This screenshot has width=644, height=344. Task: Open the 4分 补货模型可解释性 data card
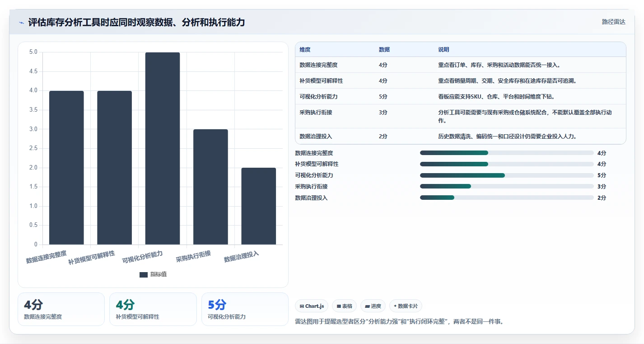click(153, 309)
